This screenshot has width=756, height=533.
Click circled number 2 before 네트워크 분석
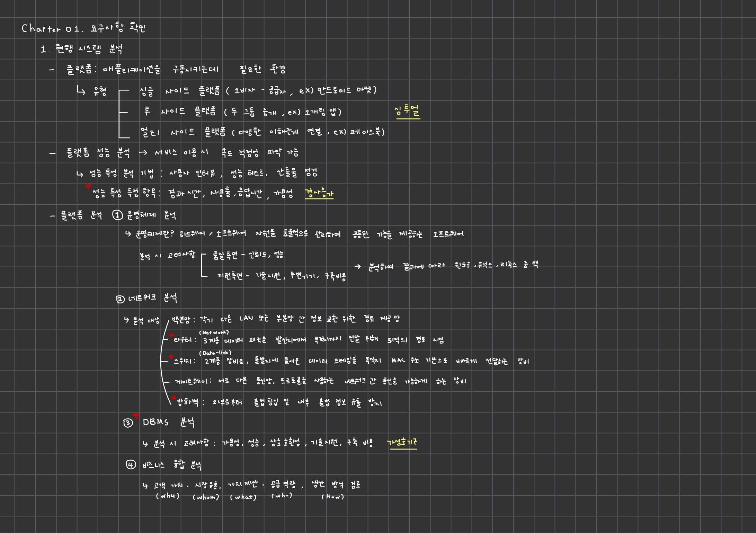coord(120,299)
